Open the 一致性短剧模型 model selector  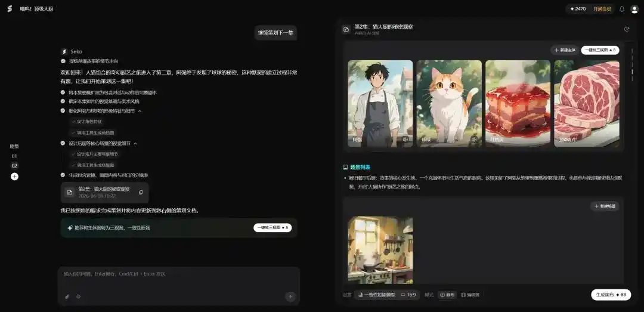click(x=377, y=295)
